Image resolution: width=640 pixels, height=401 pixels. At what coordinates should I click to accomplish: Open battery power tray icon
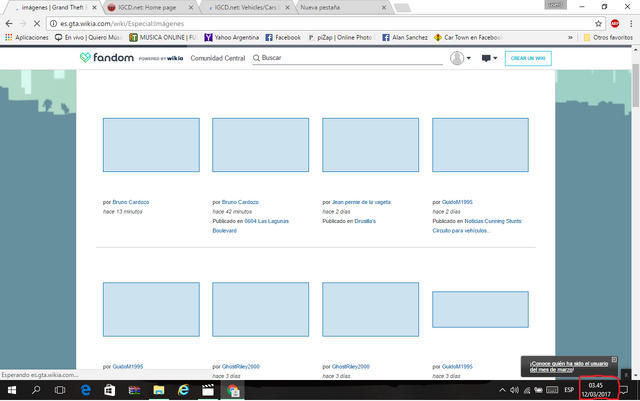538,390
